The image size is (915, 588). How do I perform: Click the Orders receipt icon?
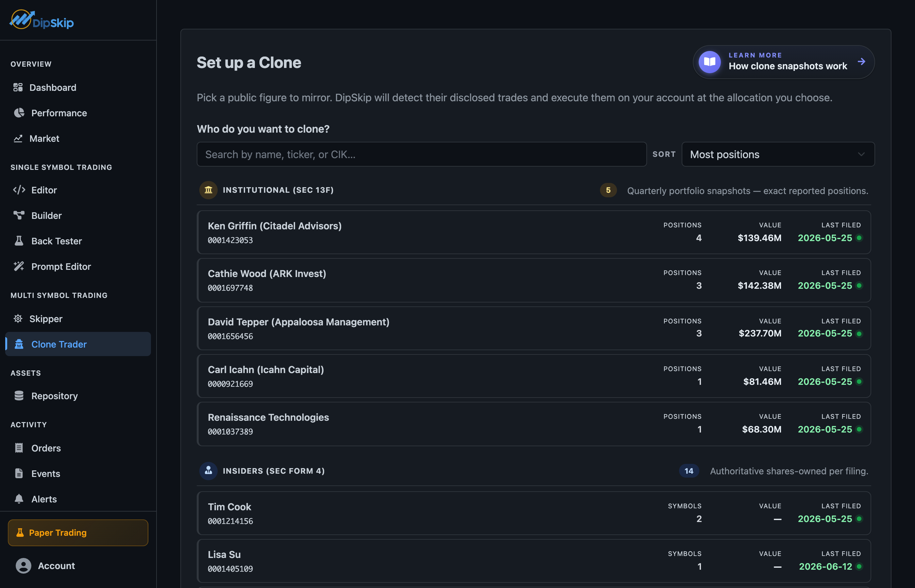(x=19, y=448)
